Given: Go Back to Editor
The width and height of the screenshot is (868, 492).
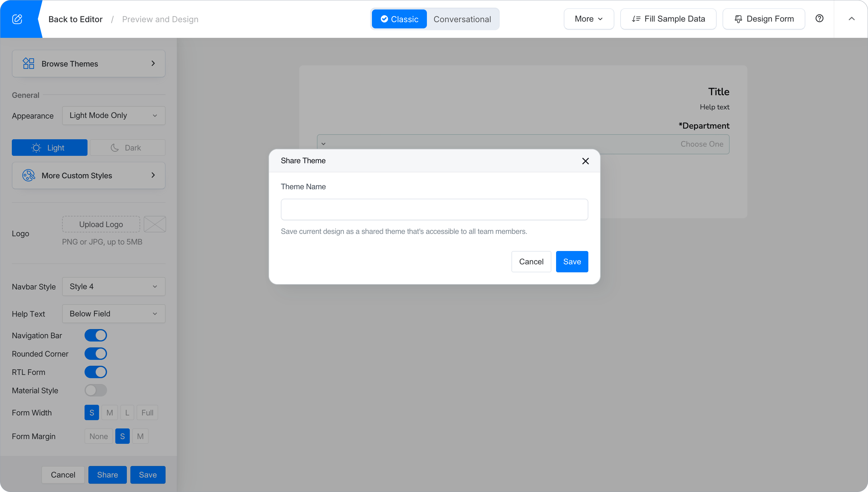Looking at the screenshot, I should pos(75,19).
